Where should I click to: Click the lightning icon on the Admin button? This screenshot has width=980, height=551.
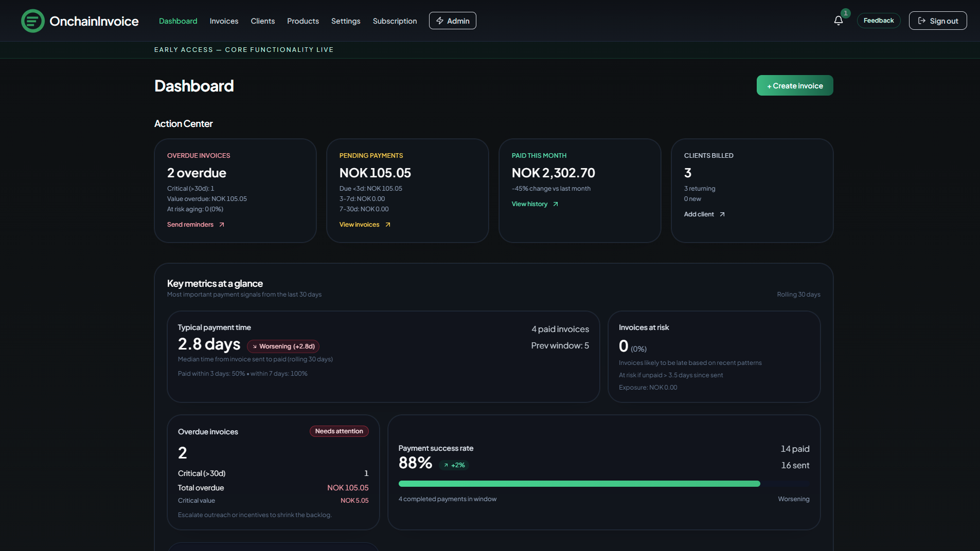(x=440, y=21)
